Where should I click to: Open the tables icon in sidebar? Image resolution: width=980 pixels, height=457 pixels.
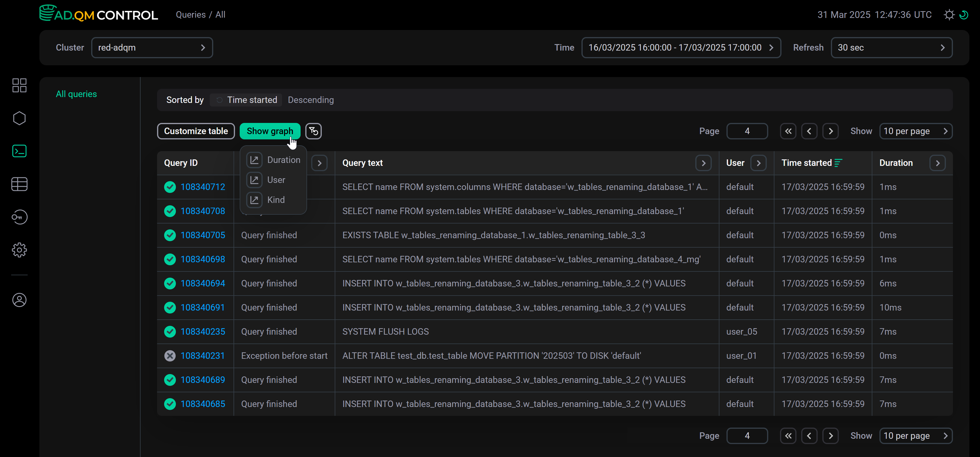(x=19, y=184)
